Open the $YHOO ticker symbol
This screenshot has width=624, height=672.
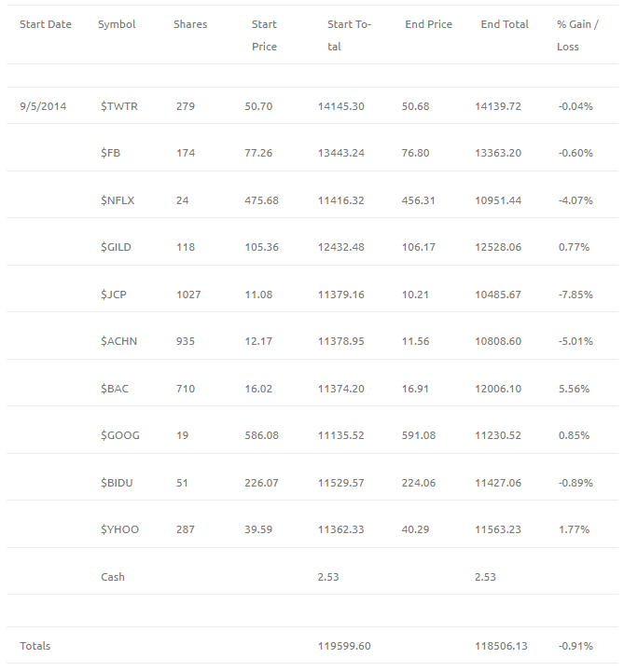point(119,530)
